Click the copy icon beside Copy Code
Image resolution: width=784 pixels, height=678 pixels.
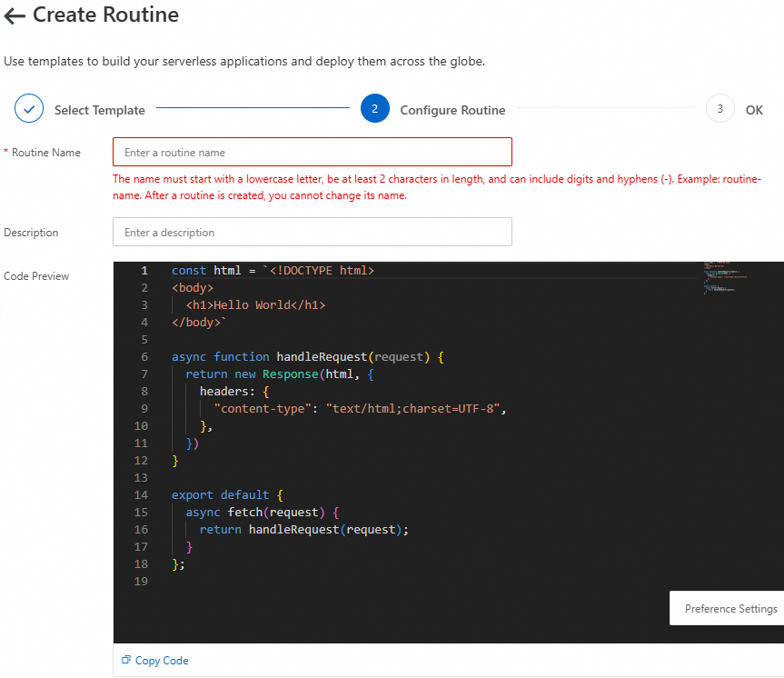pyautogui.click(x=126, y=660)
